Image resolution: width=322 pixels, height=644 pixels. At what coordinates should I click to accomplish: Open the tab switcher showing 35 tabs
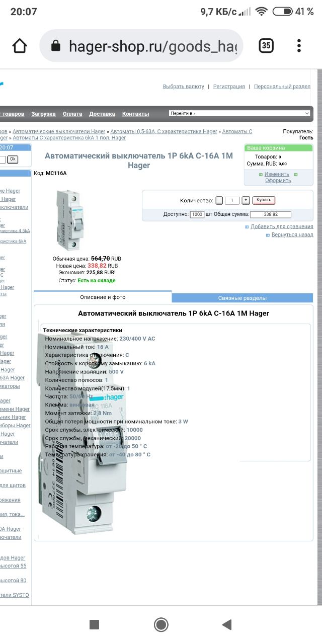coord(266,46)
